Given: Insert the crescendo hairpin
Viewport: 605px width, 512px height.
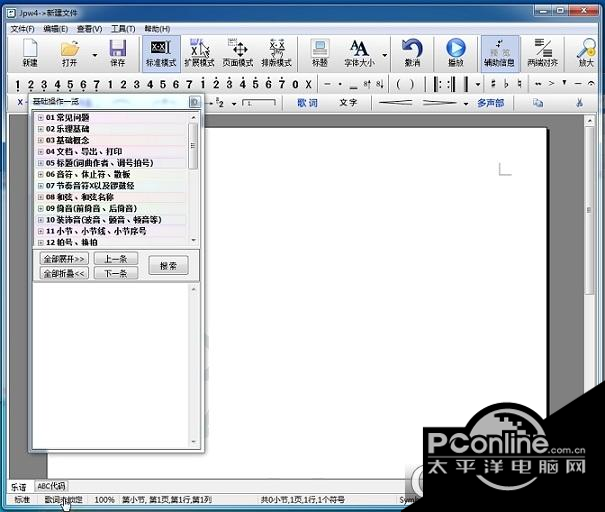Looking at the screenshot, I should click(395, 103).
